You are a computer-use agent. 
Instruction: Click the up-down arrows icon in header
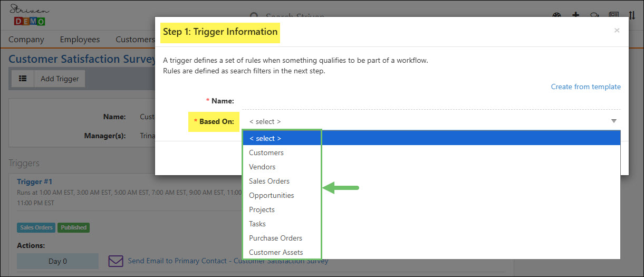coord(632,15)
